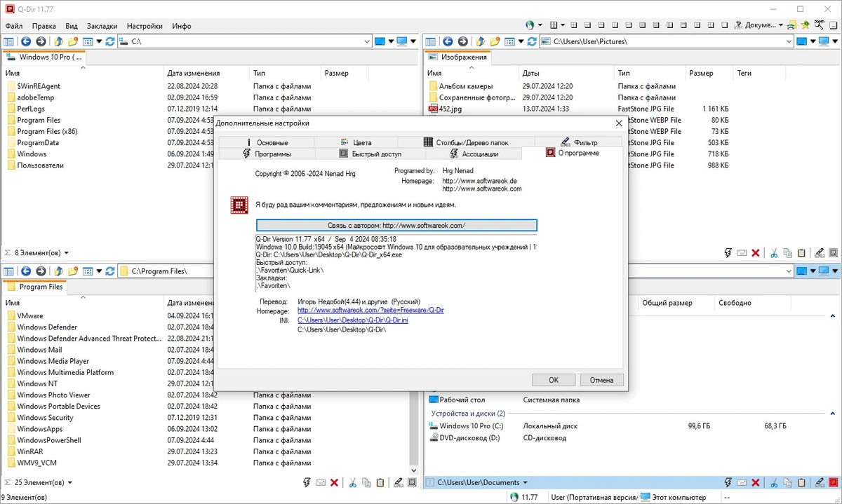Click the pane layout grid icon beside the globe
This screenshot has width=842, height=504.
point(554,25)
